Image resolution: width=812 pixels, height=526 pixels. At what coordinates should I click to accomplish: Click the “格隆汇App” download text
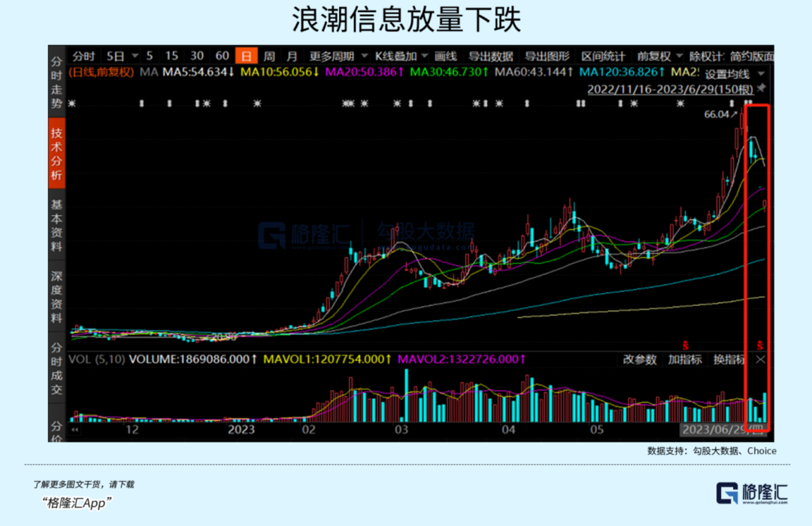coord(77,503)
